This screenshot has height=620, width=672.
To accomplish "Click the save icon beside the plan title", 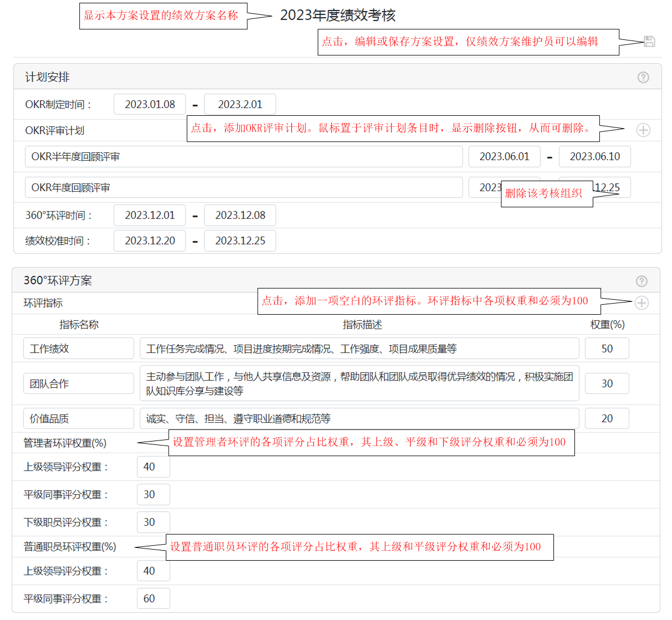I will click(649, 42).
